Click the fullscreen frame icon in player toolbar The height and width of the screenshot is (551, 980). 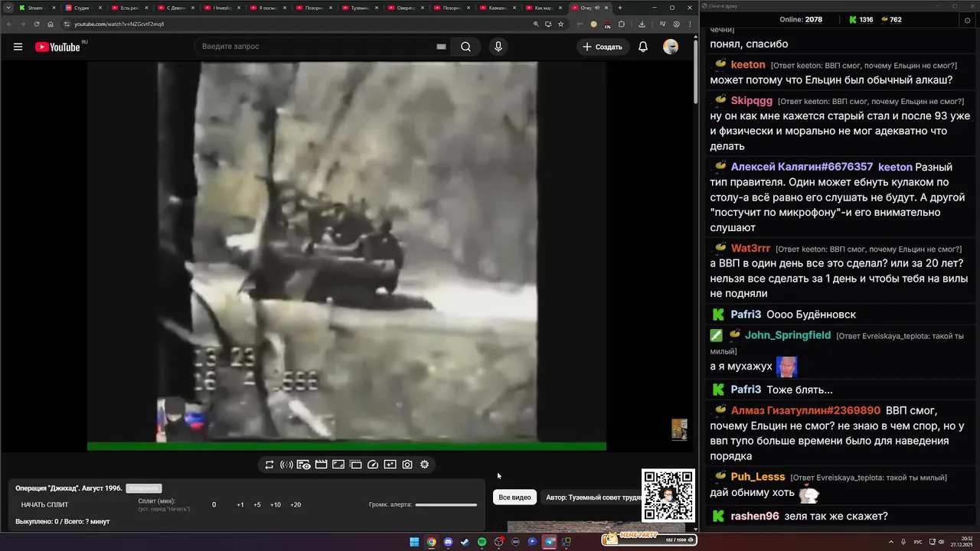click(338, 465)
